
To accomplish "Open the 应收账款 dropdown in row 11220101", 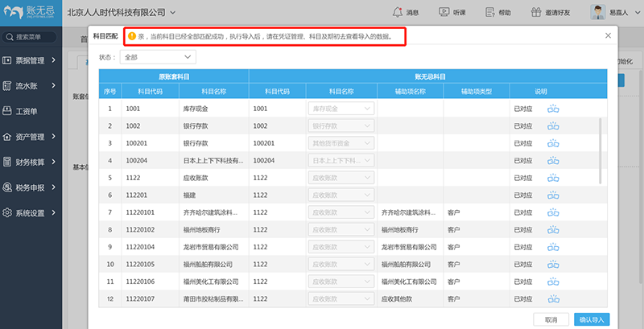I will tap(341, 212).
